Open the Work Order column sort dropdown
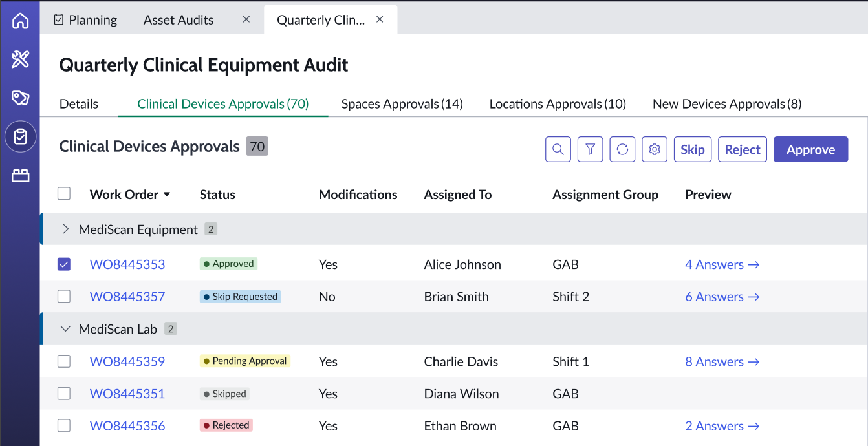This screenshot has width=868, height=446. click(x=167, y=195)
